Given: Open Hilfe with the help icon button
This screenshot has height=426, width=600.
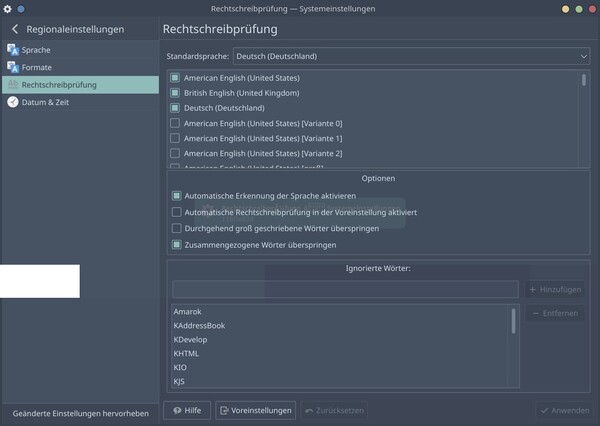Looking at the screenshot, I should pos(187,410).
